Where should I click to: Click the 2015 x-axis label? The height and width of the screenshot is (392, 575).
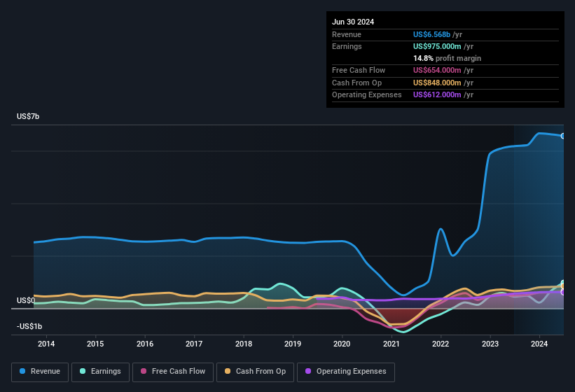tap(95, 344)
